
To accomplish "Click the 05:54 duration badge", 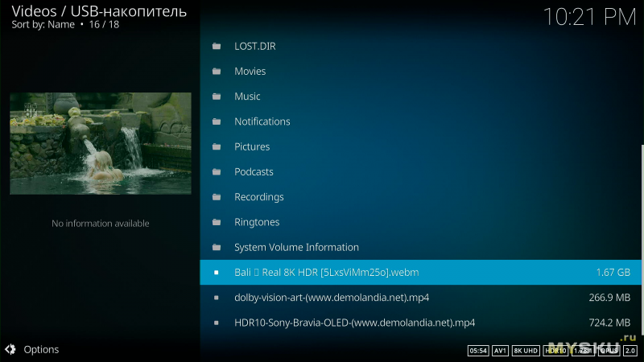I will tap(478, 351).
